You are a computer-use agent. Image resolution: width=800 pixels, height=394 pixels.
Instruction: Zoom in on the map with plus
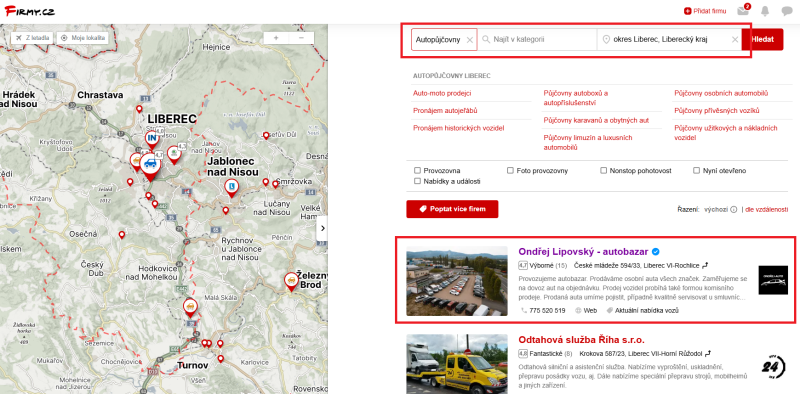coord(276,38)
